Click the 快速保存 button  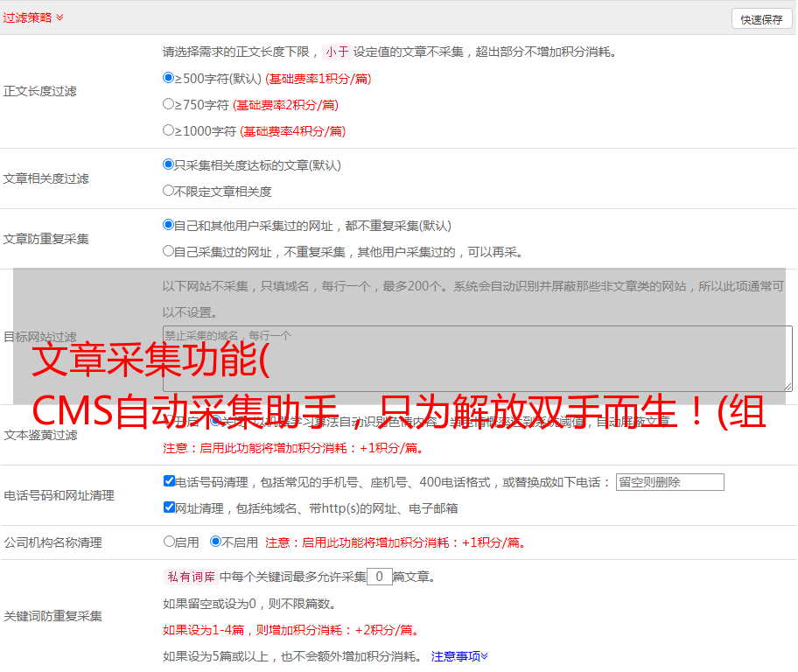[x=761, y=19]
